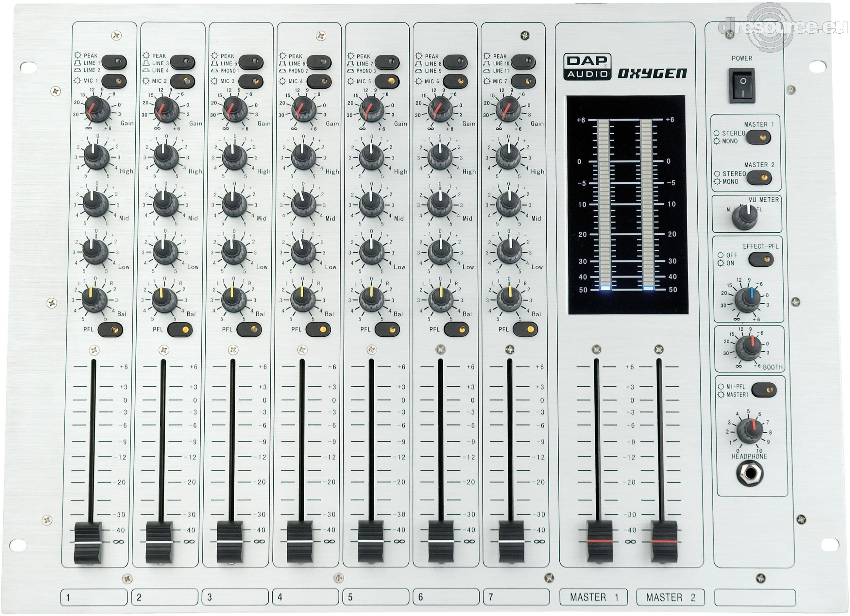This screenshot has height=616, width=850.
Task: Click the channel 1 label strip
Action: click(x=94, y=597)
